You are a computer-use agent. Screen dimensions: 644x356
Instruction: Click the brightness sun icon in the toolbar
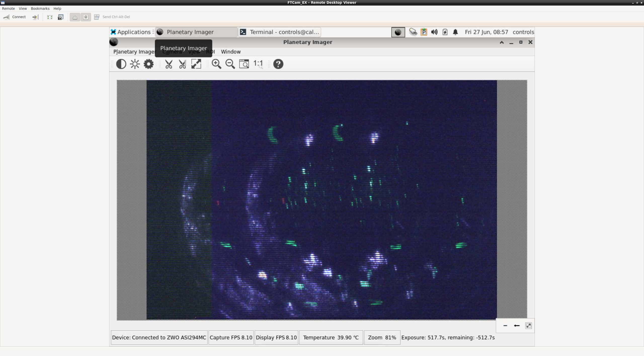[x=135, y=64]
